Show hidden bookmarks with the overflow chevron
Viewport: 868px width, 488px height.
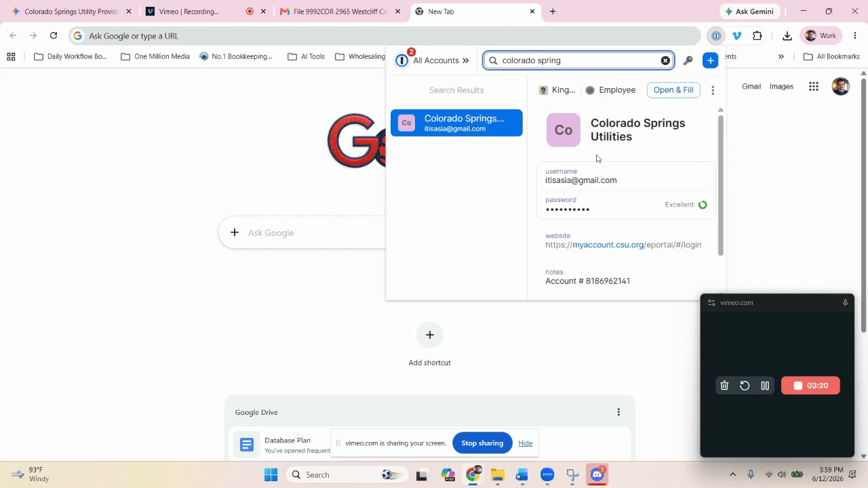[781, 56]
